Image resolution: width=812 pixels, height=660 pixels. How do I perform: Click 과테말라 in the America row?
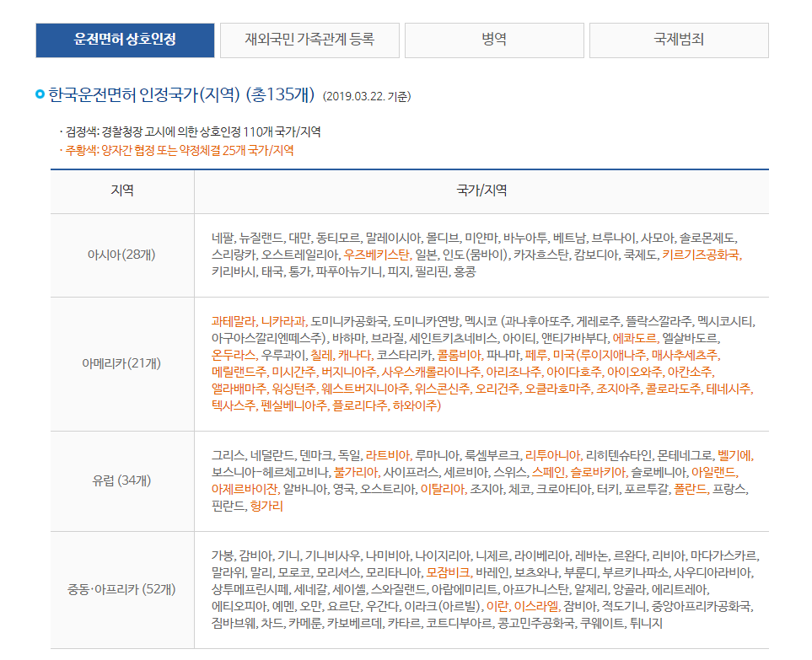click(x=234, y=321)
